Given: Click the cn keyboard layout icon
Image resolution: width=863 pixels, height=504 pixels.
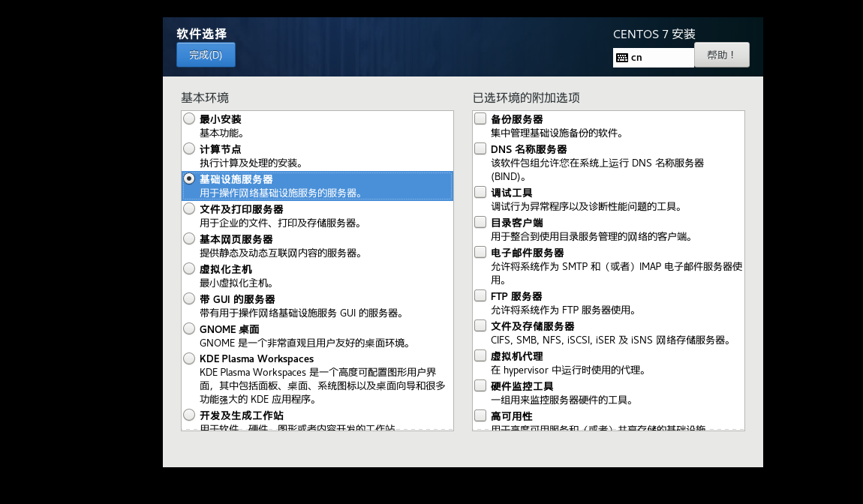Looking at the screenshot, I should coord(622,58).
